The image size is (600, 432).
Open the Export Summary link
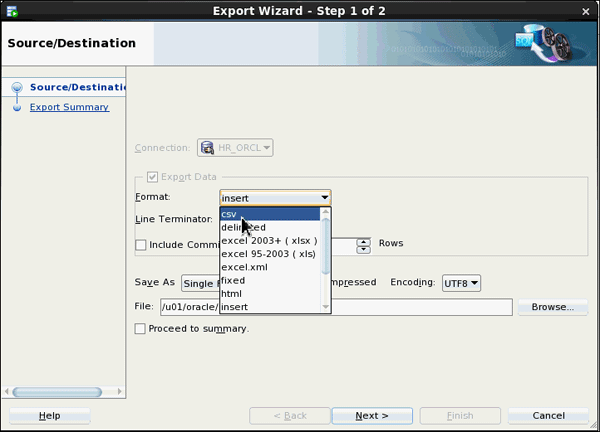69,107
